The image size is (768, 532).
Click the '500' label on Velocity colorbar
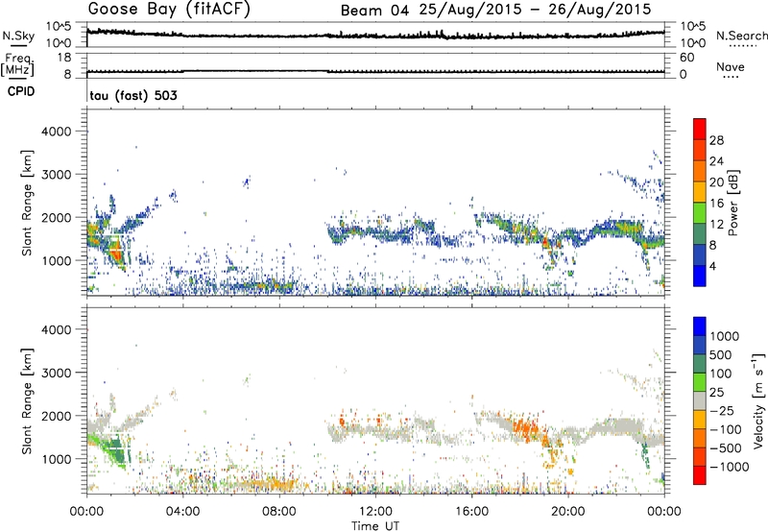(x=723, y=354)
